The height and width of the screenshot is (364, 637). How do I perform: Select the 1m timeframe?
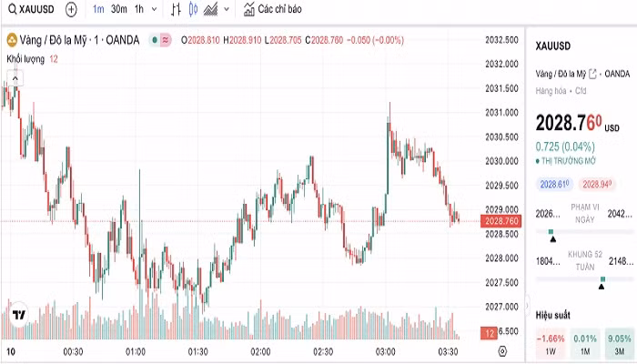point(98,9)
